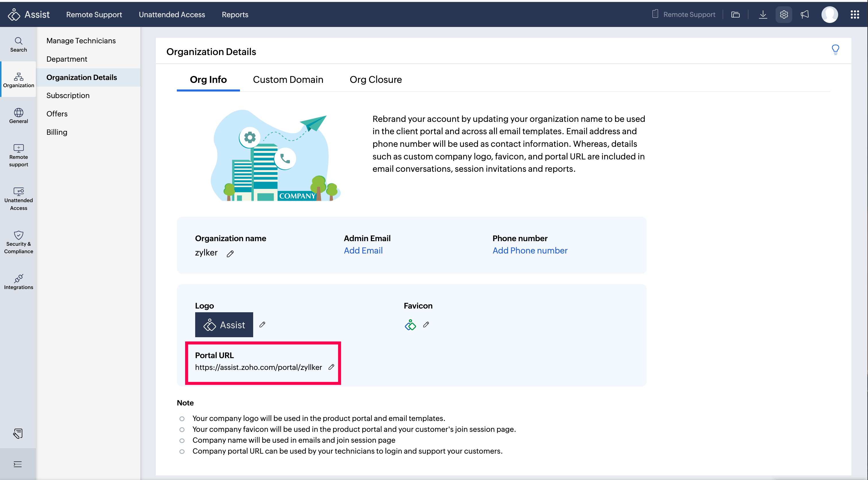The height and width of the screenshot is (480, 868).
Task: Click the download icon in header
Action: (763, 14)
